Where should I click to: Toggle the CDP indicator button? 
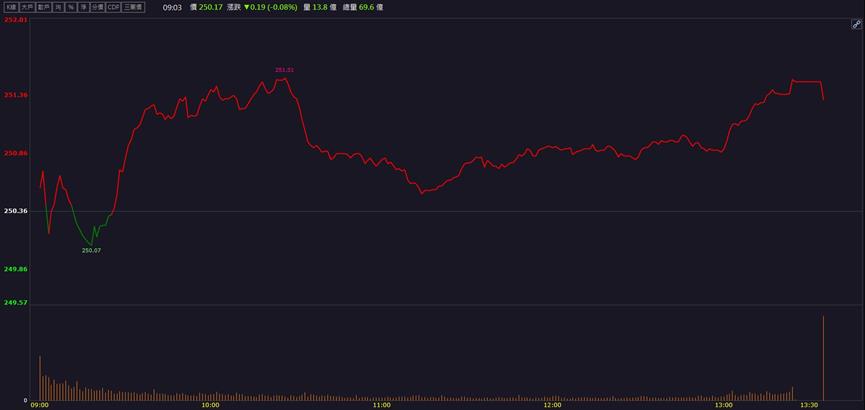click(x=113, y=7)
